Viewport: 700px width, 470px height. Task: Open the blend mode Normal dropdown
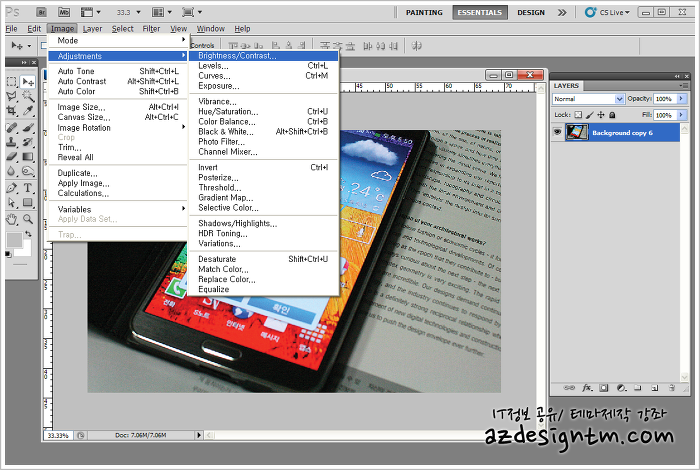pos(588,99)
